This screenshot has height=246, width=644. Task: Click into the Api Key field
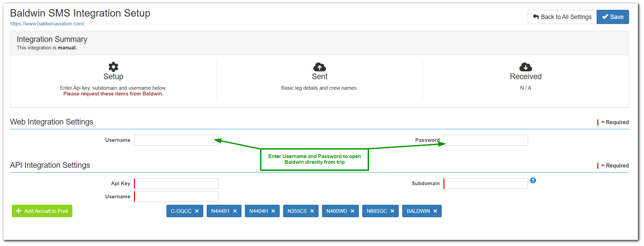pos(176,183)
